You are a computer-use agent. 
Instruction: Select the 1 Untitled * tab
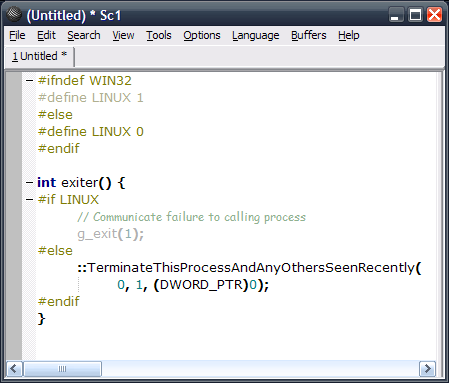coord(39,56)
